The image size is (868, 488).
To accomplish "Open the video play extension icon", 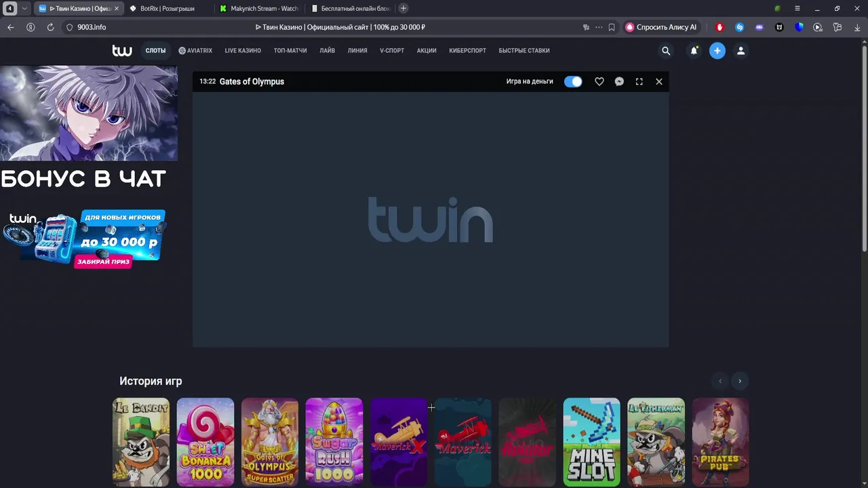I will [x=818, y=27].
